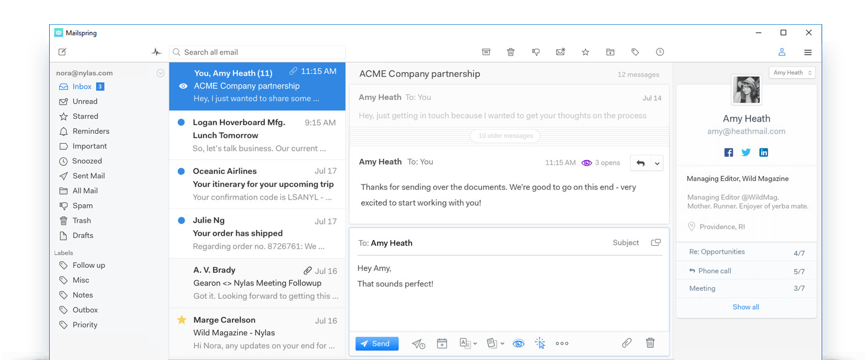Open the Sent Mail folder

(88, 176)
